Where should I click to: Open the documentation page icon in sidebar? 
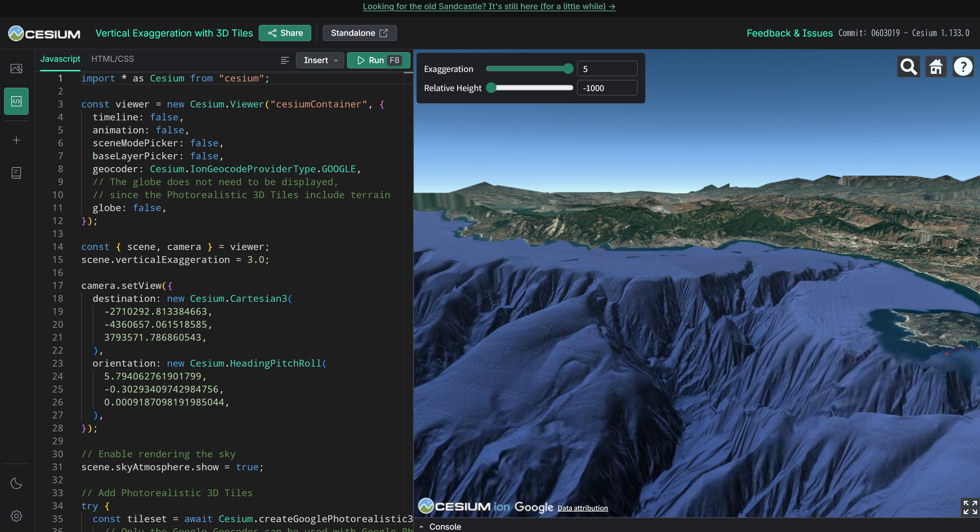point(16,173)
